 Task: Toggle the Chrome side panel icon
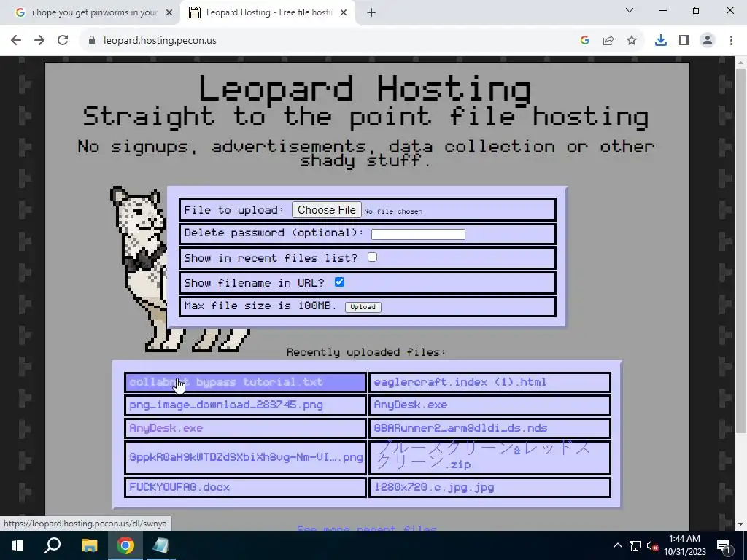coord(684,41)
